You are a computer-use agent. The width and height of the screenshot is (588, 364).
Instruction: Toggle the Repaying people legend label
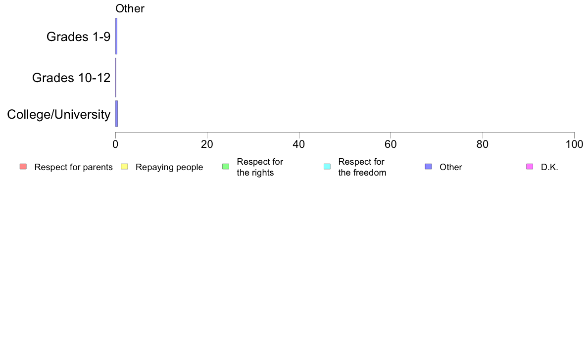(169, 167)
